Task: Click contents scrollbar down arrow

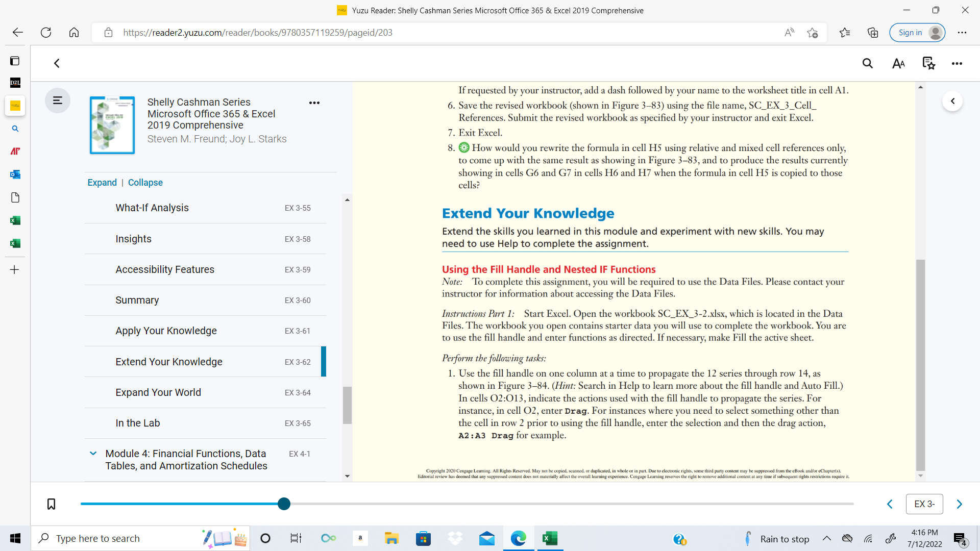Action: point(347,477)
